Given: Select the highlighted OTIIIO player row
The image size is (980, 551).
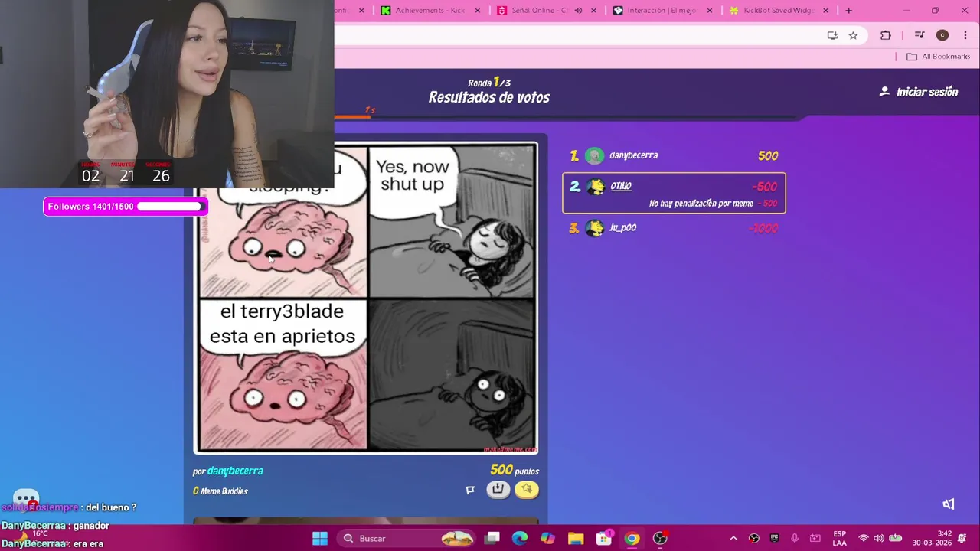Looking at the screenshot, I should coord(674,193).
